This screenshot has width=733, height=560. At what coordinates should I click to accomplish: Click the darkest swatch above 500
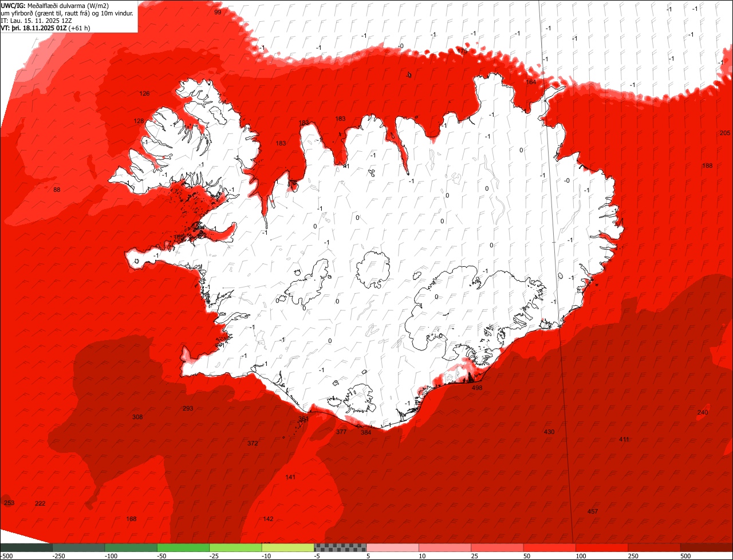click(x=707, y=547)
